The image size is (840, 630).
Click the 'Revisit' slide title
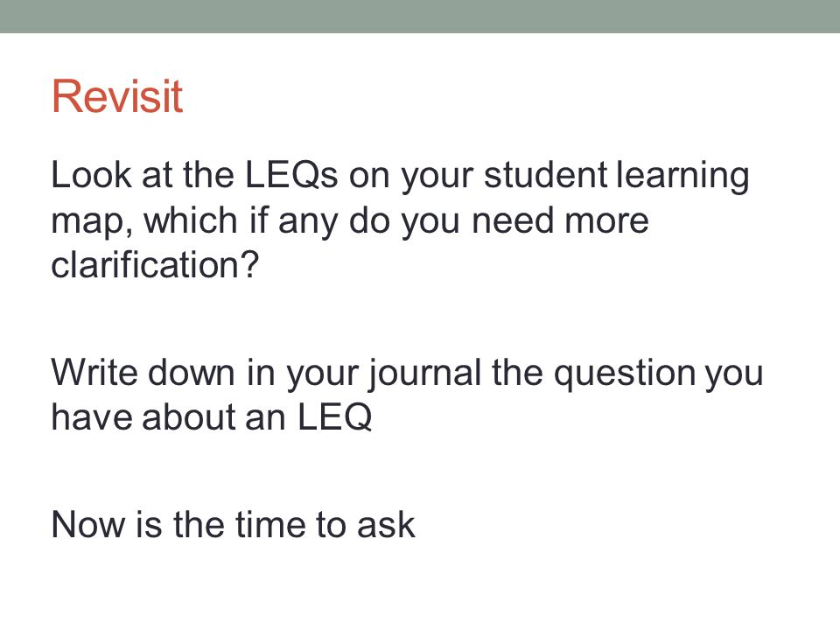pyautogui.click(x=117, y=96)
